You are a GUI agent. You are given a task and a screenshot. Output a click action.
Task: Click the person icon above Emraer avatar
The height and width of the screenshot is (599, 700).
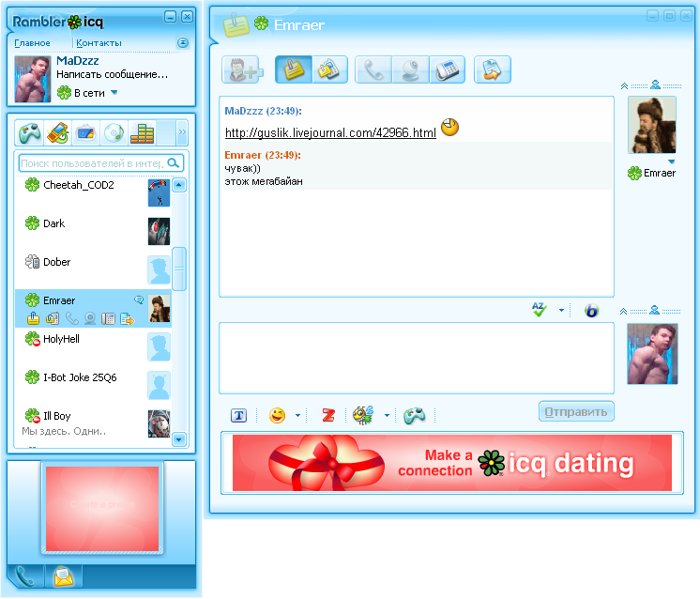655,84
